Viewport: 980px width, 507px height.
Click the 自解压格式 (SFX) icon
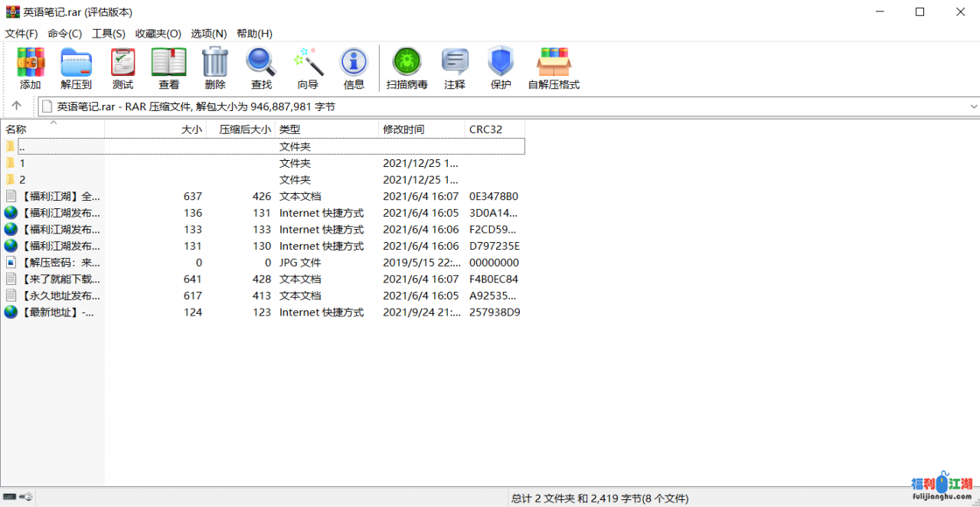554,68
